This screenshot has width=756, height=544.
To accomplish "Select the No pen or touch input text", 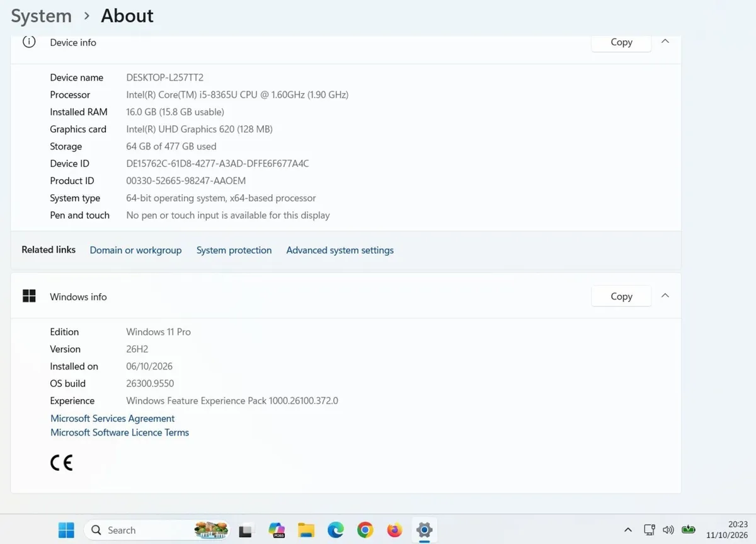I will tap(228, 215).
